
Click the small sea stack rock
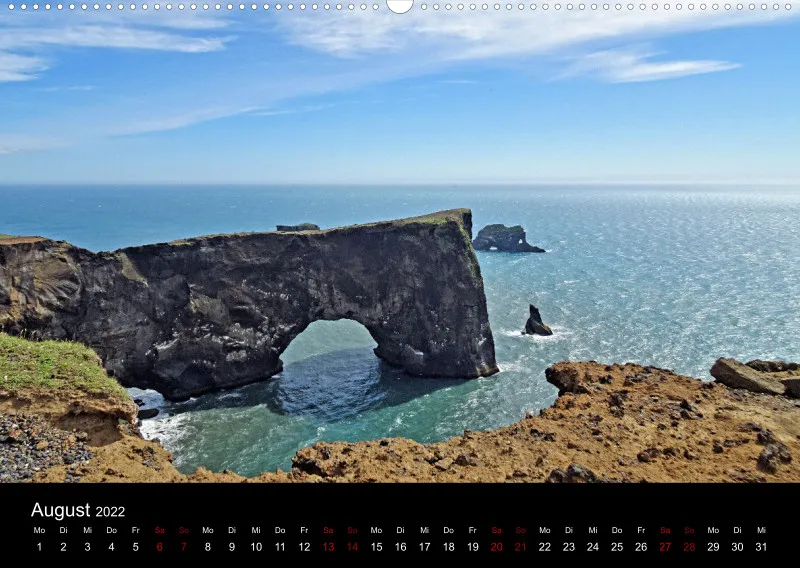pyautogui.click(x=537, y=322)
